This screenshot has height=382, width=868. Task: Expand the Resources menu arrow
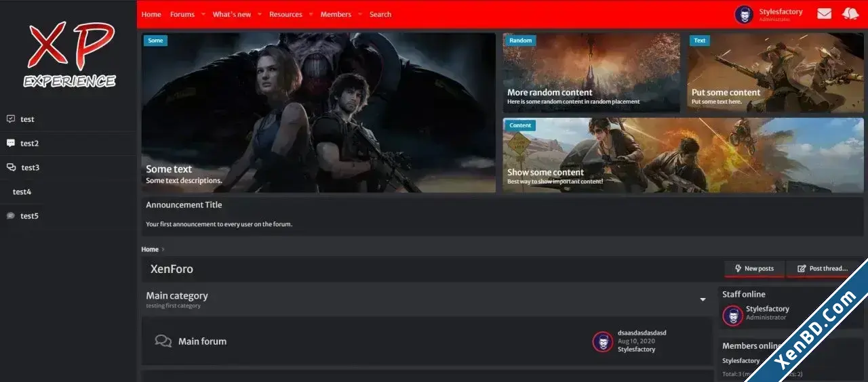coord(311,14)
